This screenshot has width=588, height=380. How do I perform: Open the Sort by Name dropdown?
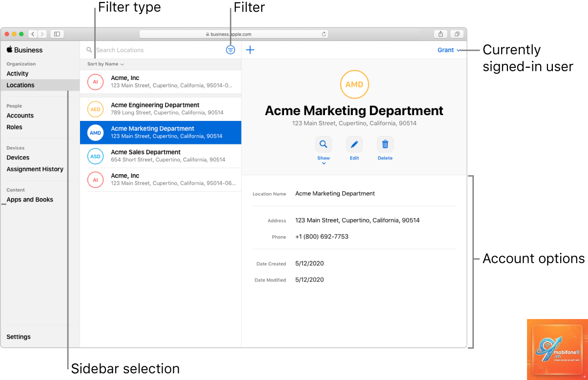click(105, 64)
